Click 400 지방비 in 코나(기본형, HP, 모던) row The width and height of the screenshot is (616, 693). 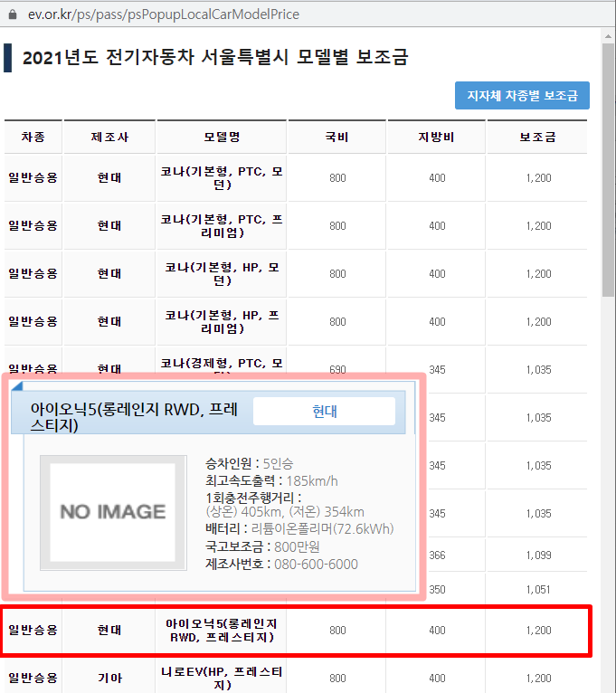tap(437, 274)
